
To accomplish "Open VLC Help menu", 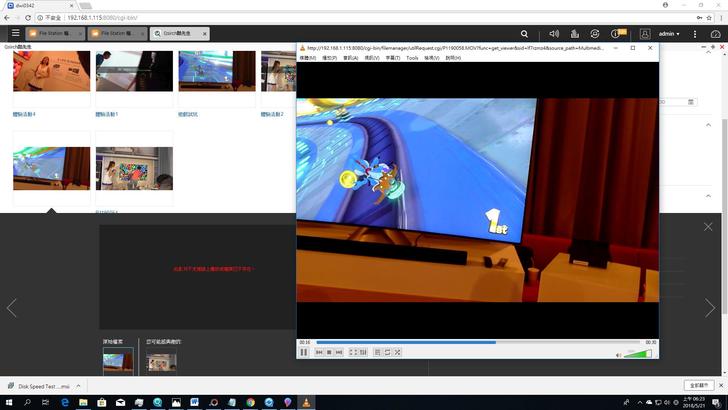I will point(453,58).
